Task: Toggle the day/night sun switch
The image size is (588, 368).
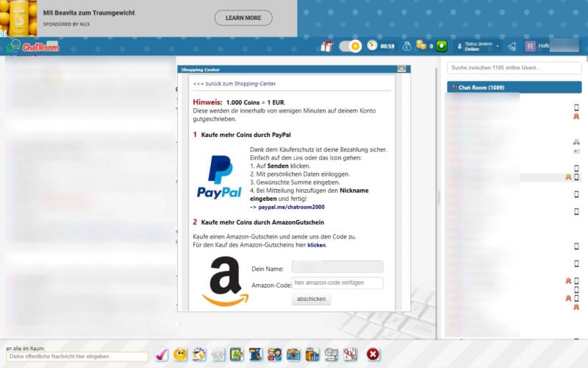Action: (x=351, y=46)
